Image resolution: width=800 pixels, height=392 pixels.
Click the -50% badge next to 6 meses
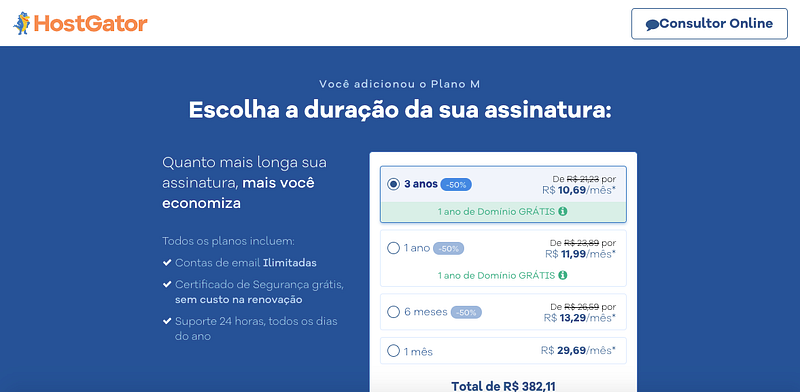point(466,312)
